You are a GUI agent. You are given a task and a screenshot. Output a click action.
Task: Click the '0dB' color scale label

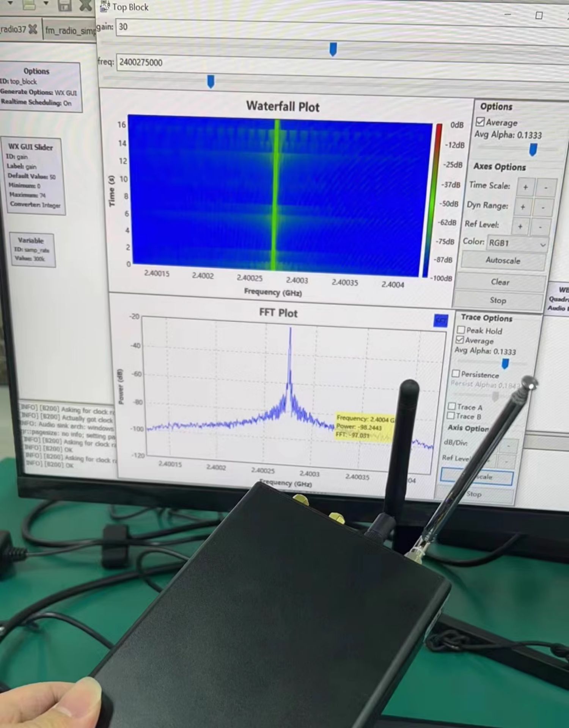pyautogui.click(x=457, y=125)
